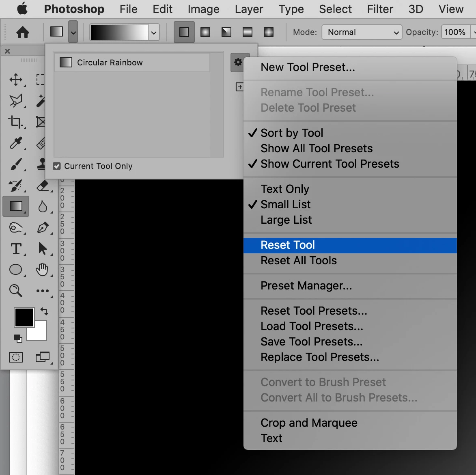Select Text Only view option
The width and height of the screenshot is (476, 475).
[x=350, y=189]
